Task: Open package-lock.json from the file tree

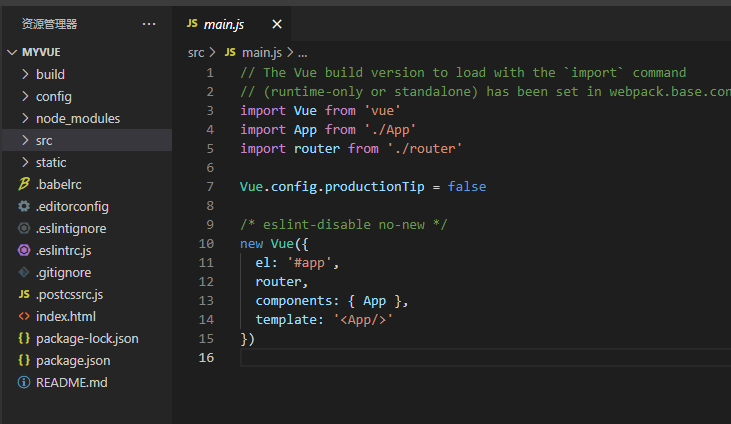Action: tap(87, 338)
